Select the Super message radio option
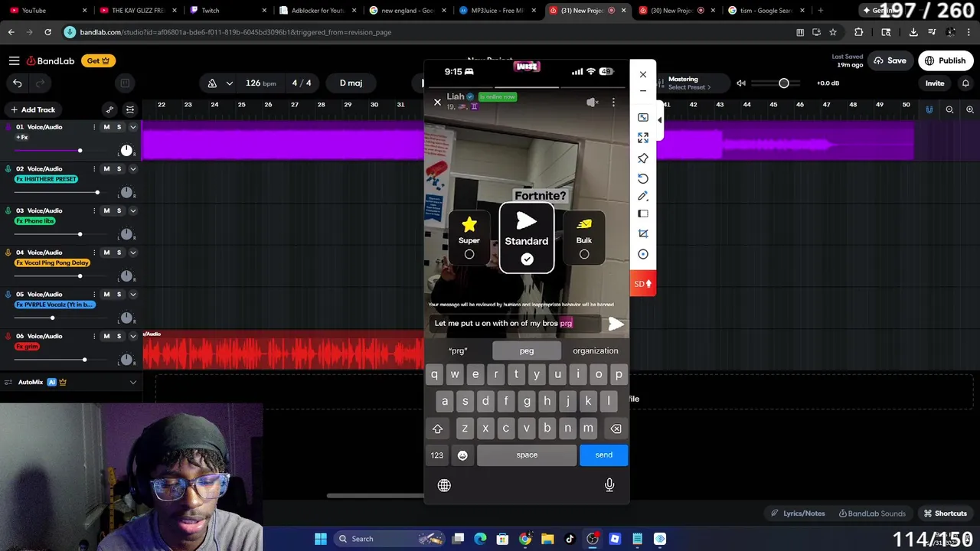The image size is (980, 551). [x=469, y=254]
